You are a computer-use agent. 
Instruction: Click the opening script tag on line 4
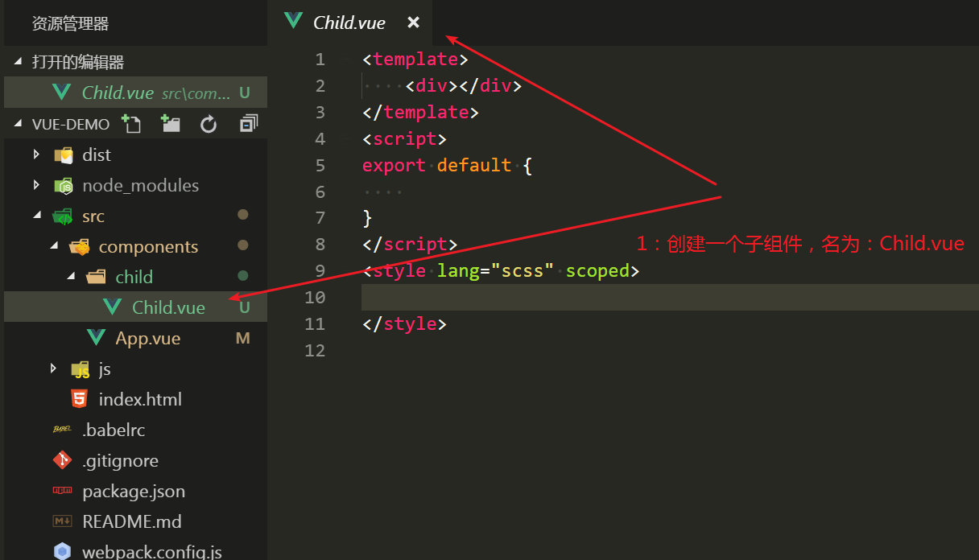click(x=405, y=139)
